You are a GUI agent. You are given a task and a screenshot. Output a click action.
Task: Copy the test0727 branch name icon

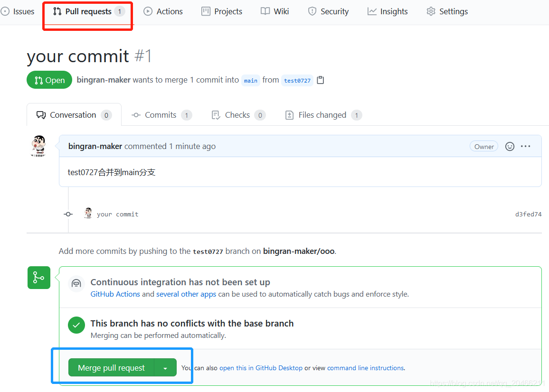pos(320,80)
